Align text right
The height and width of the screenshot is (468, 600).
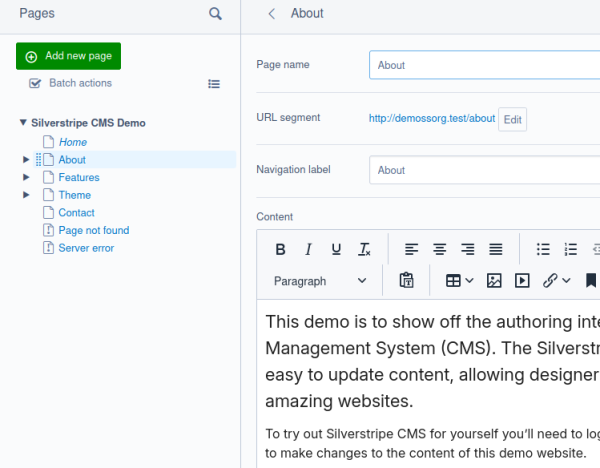click(x=468, y=249)
